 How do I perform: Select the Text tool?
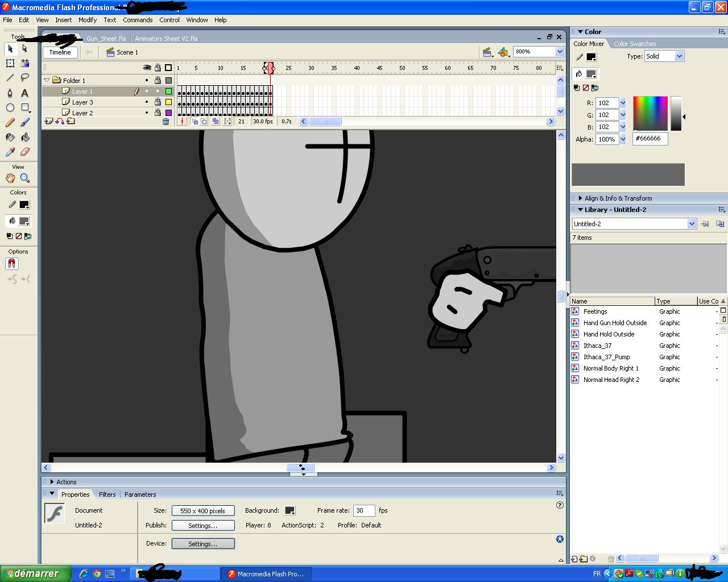point(25,93)
